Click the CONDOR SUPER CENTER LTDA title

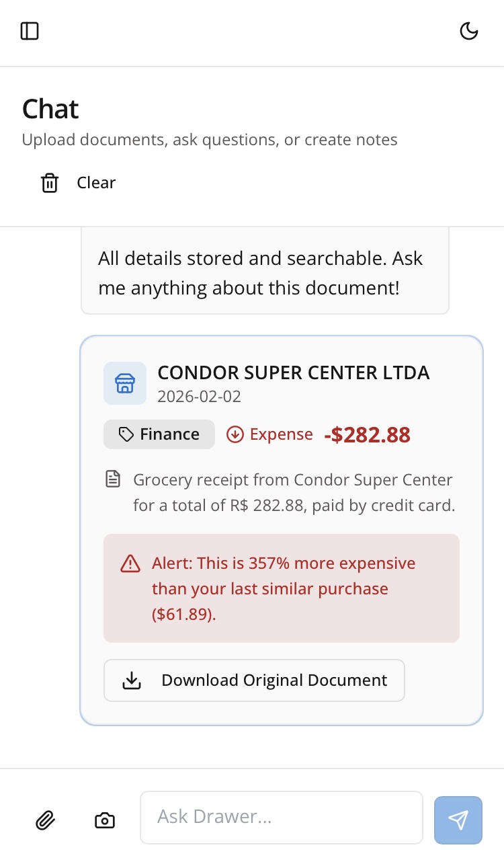pyautogui.click(x=293, y=372)
